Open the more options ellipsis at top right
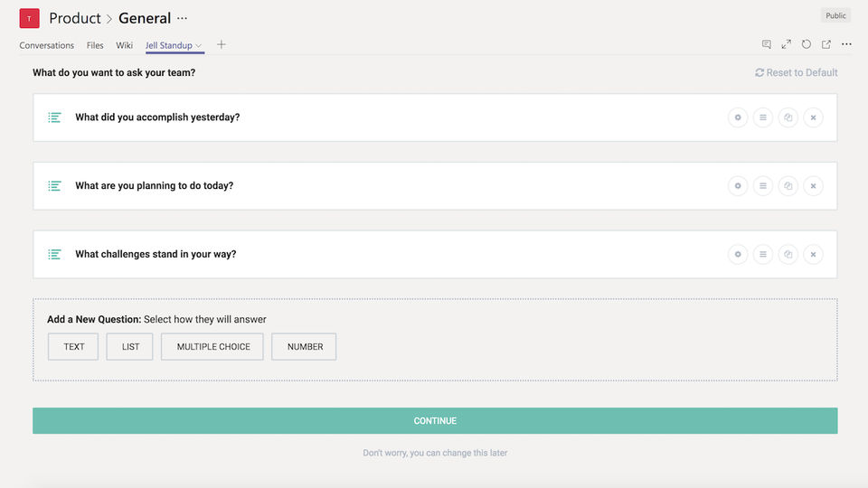Screen dimensions: 868x488 pos(846,44)
